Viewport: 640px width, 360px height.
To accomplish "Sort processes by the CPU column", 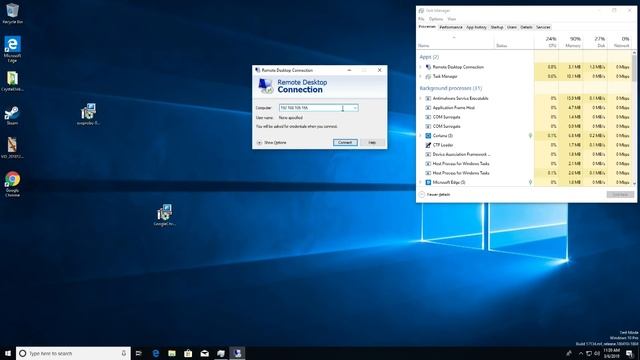I will click(547, 42).
